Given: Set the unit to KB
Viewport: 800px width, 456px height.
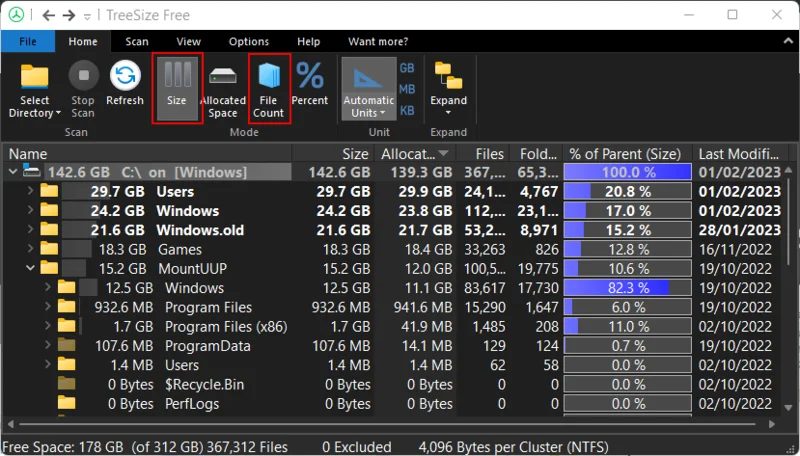Looking at the screenshot, I should point(407,110).
